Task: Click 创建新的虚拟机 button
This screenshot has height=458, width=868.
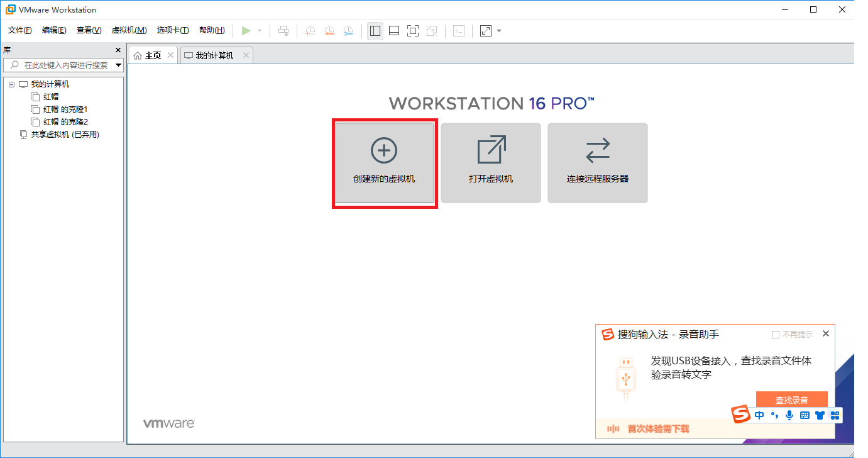Action: 384,163
